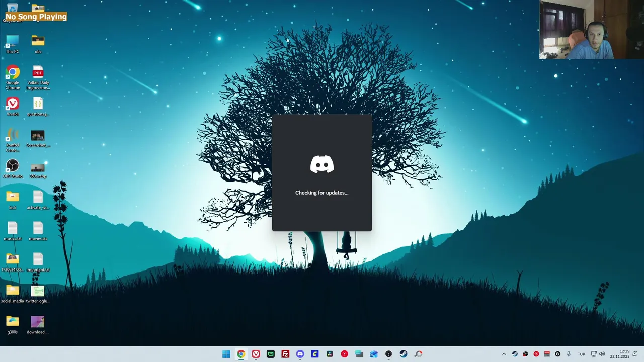Click the Steam icon in system tray
644x362 pixels.
click(x=515, y=354)
